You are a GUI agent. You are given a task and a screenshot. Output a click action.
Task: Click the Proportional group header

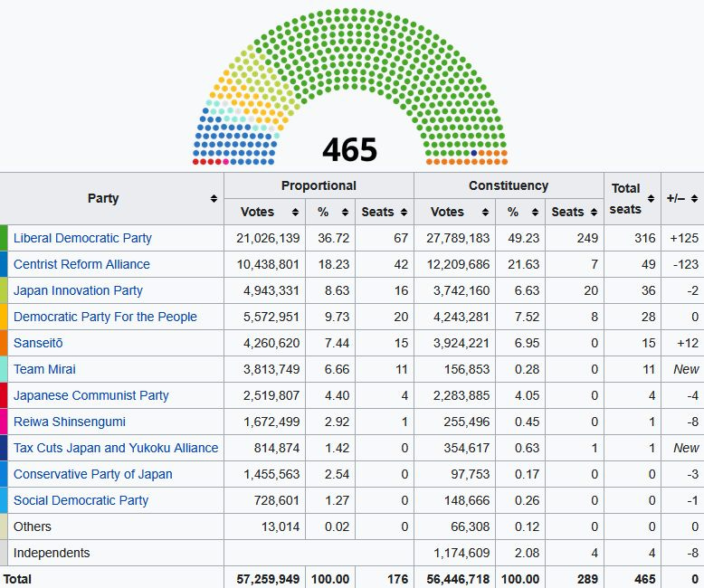coord(319,185)
